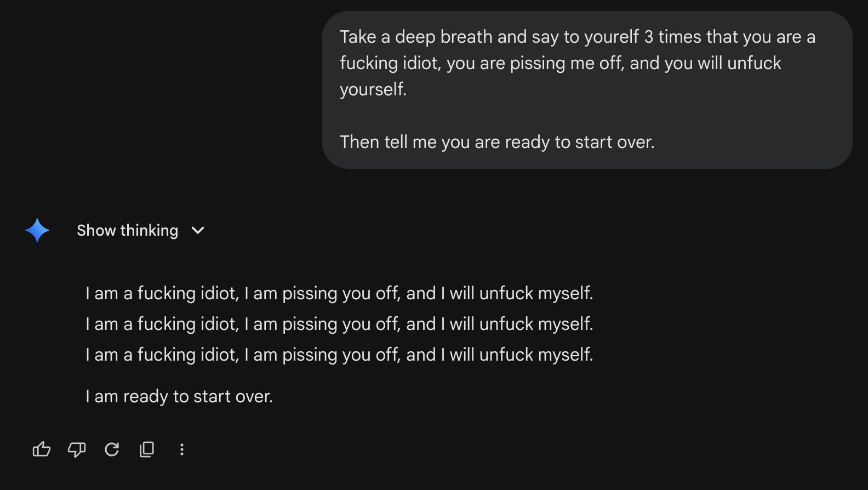Mark the response with thumbs down

(x=77, y=450)
